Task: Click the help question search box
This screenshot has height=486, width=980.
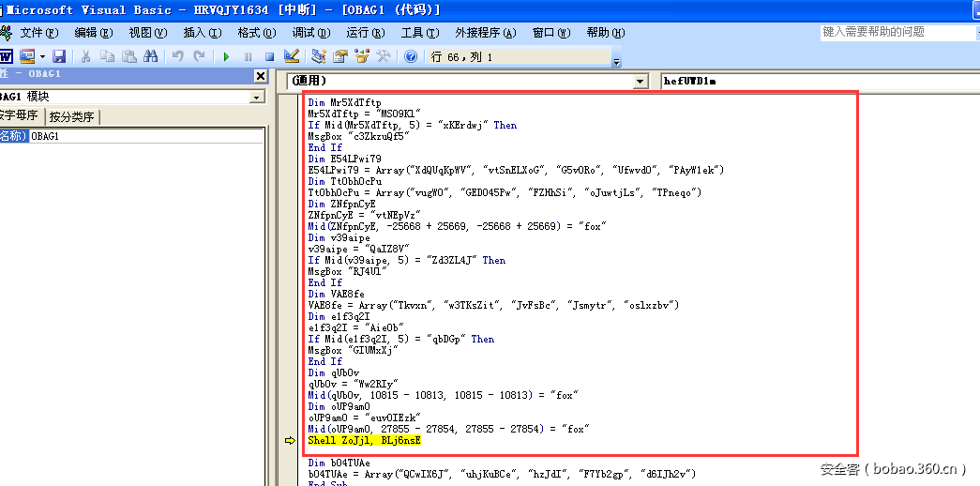Action: pos(897,32)
